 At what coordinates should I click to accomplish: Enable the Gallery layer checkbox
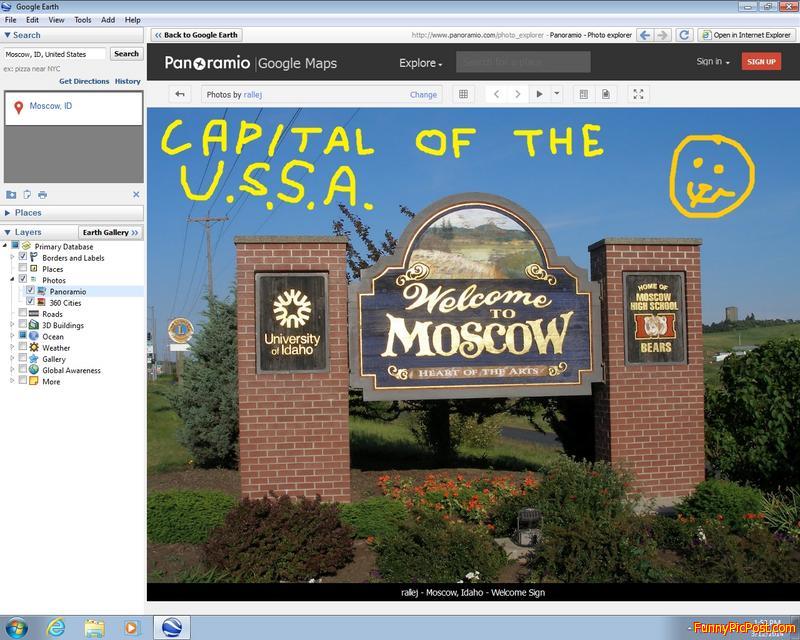pyautogui.click(x=22, y=357)
